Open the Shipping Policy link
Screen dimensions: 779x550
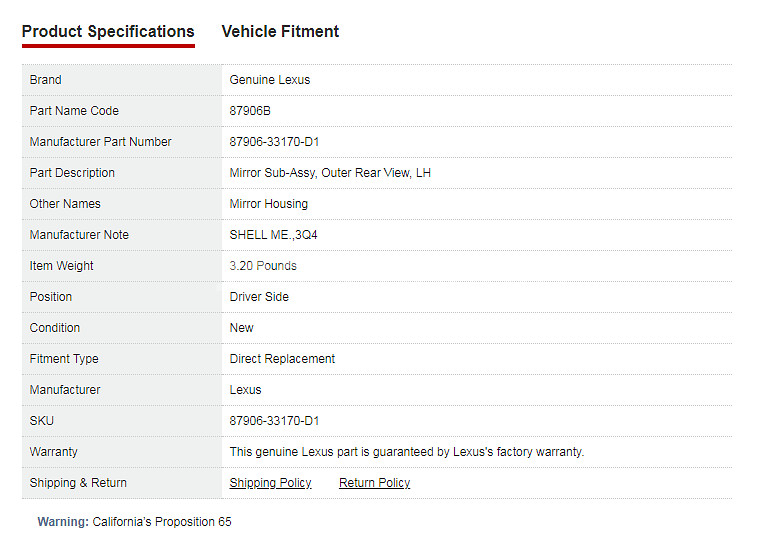click(x=270, y=483)
